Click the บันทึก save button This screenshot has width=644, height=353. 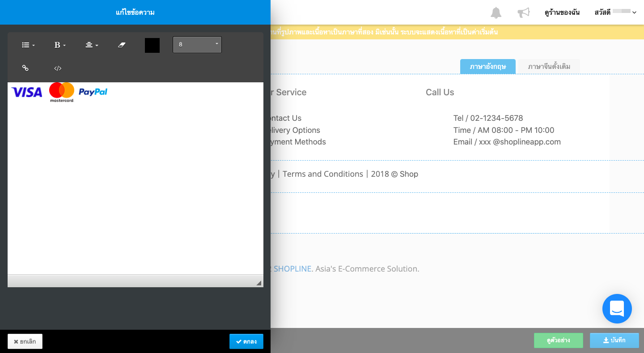pyautogui.click(x=614, y=340)
